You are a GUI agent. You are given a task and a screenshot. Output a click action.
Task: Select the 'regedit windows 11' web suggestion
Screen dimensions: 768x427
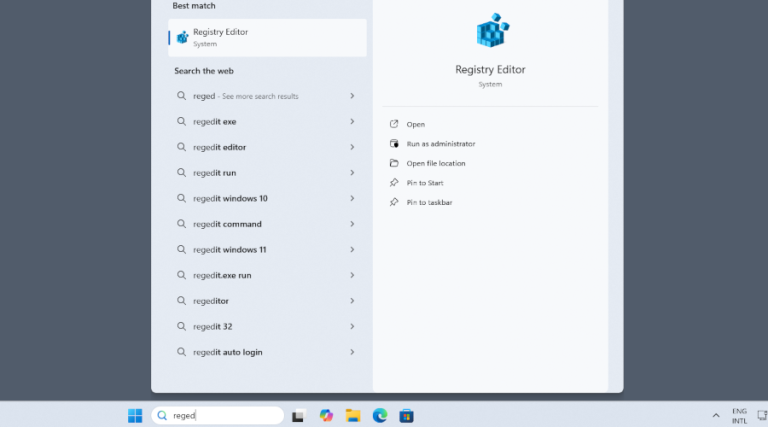pos(229,250)
